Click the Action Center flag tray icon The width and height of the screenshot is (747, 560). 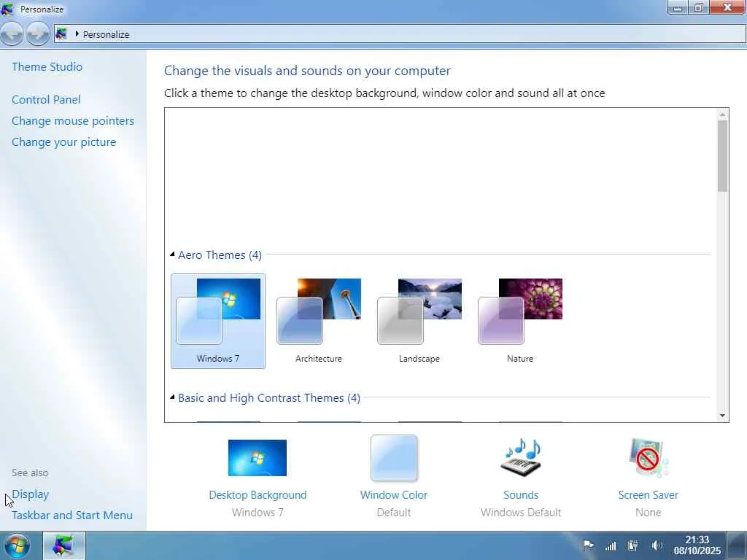(589, 545)
